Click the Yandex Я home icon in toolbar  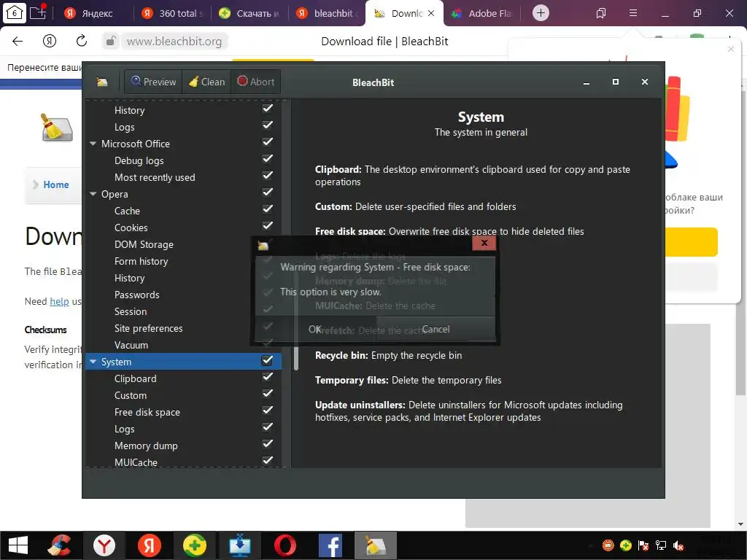tap(50, 41)
